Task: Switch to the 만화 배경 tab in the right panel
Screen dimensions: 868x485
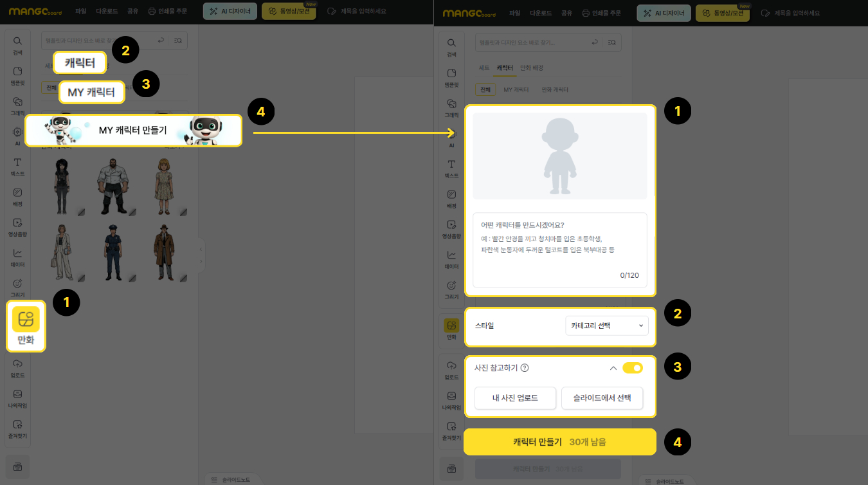Action: coord(532,68)
